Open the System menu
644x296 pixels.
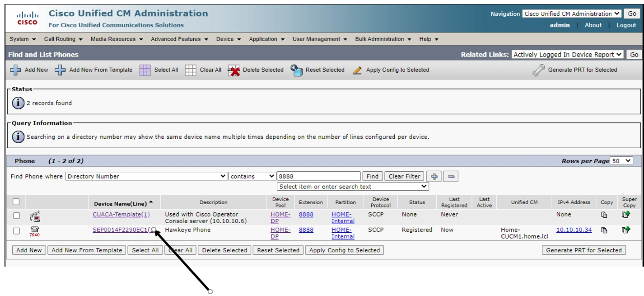[x=23, y=39]
